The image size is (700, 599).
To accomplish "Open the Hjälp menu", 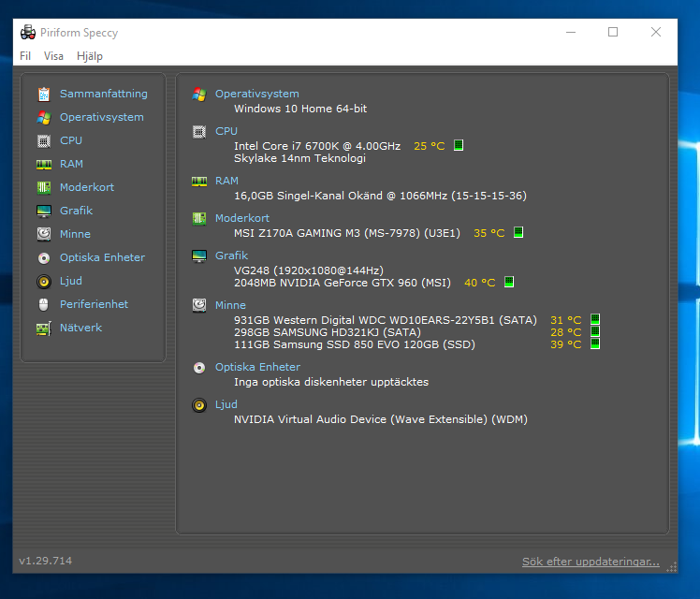I will click(x=90, y=56).
